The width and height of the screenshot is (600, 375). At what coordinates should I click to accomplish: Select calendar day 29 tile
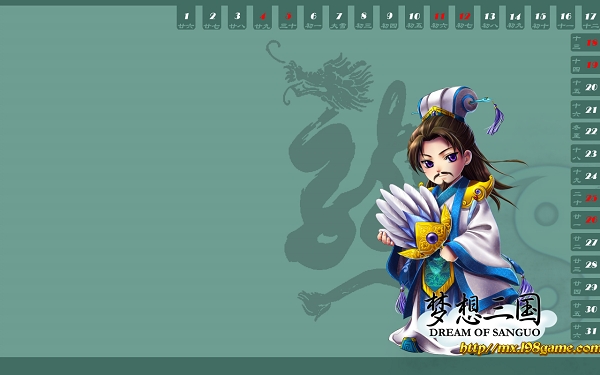click(x=585, y=287)
